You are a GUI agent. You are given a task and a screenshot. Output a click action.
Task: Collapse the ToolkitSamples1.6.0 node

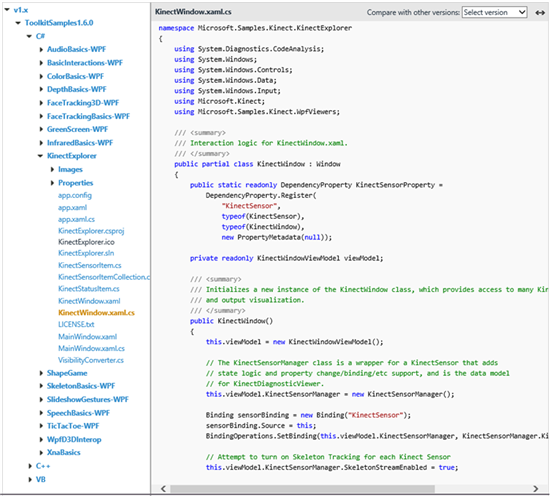(x=18, y=23)
